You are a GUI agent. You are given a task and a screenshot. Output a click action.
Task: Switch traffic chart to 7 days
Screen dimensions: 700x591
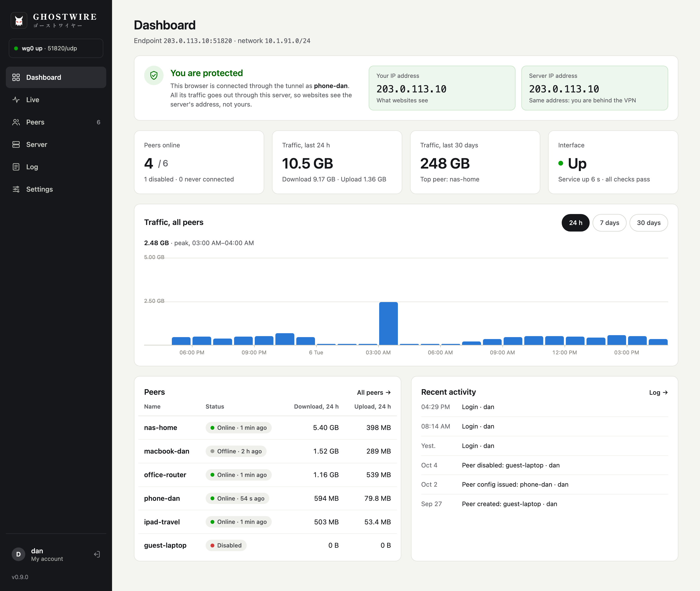[609, 223]
